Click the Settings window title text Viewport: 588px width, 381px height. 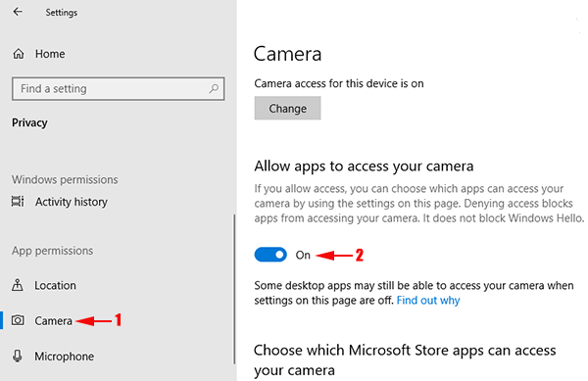click(62, 13)
